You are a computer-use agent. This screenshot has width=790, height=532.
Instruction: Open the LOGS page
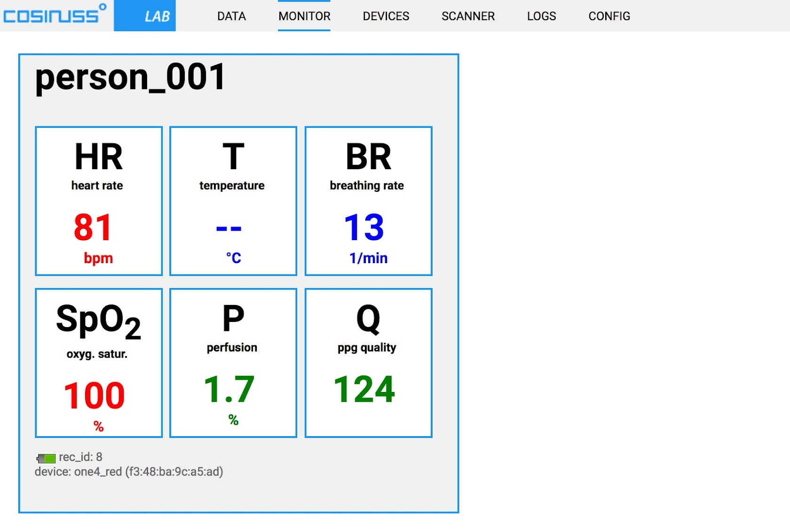click(541, 16)
